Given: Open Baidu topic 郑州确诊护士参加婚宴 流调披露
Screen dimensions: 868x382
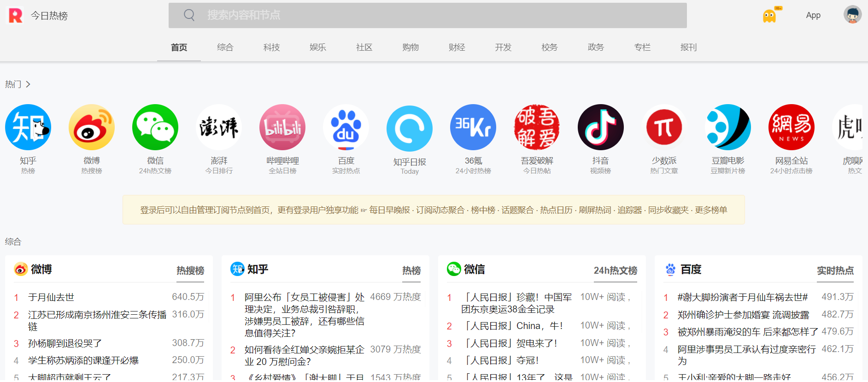Looking at the screenshot, I should pyautogui.click(x=743, y=315).
